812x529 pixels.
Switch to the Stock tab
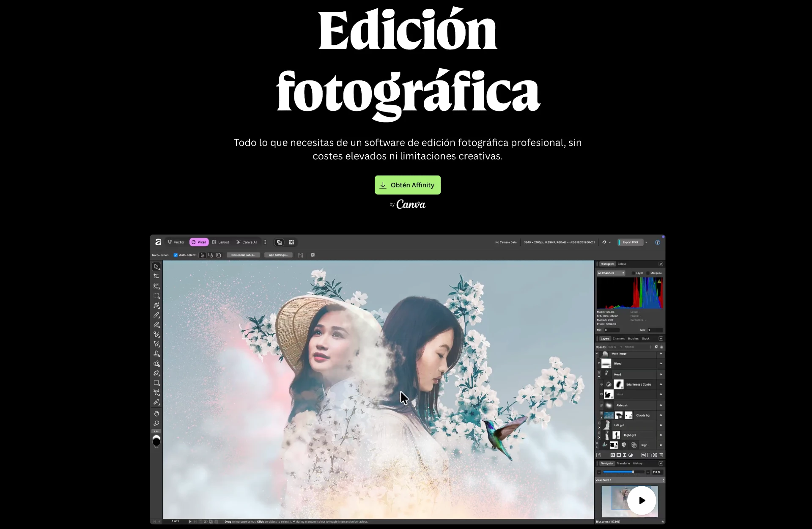click(x=645, y=339)
